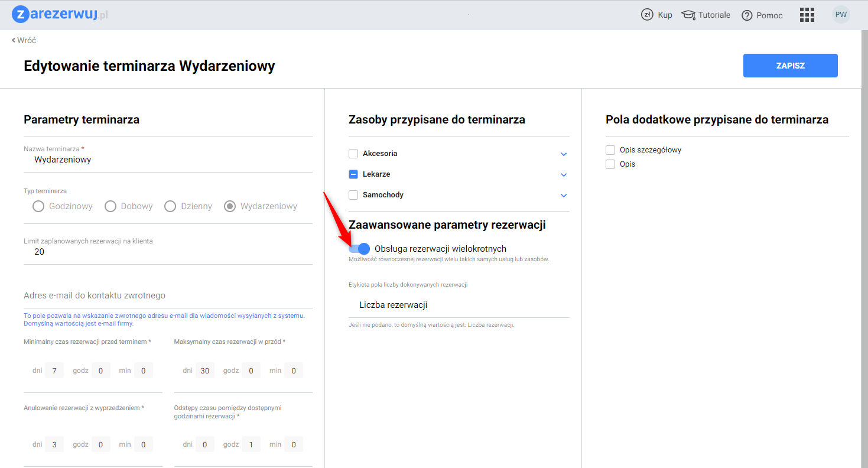Select the Godzinowy radio button
This screenshot has width=868, height=468.
pos(38,206)
